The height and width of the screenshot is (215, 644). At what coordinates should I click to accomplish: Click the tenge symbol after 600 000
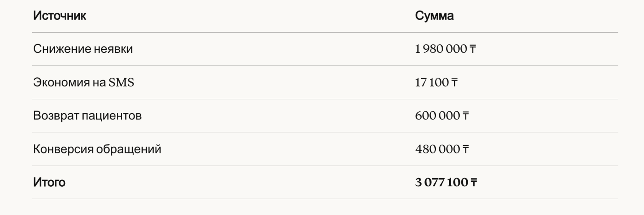pyautogui.click(x=465, y=116)
